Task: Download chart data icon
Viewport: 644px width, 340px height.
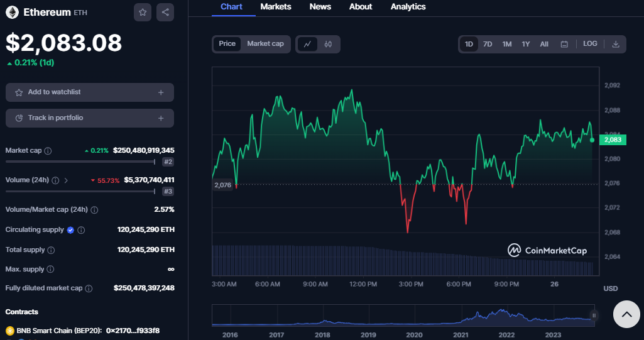Action: click(616, 44)
